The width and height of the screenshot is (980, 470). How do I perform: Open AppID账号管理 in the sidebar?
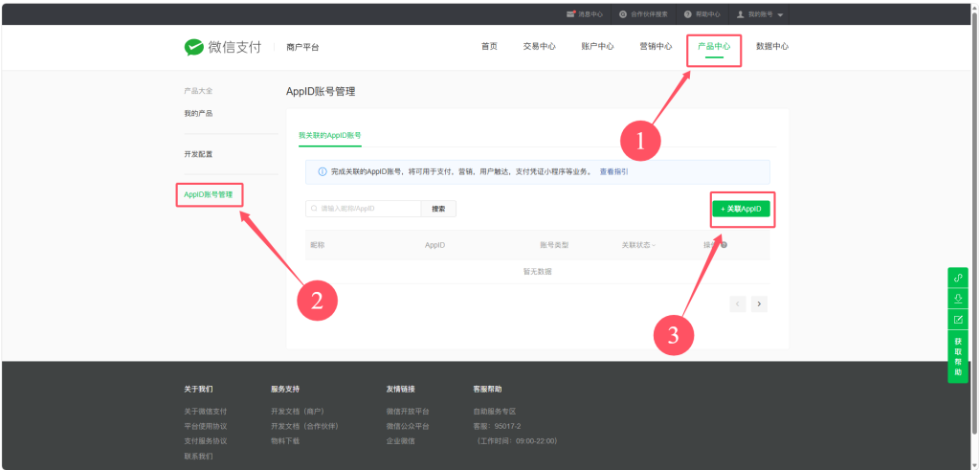click(x=208, y=194)
